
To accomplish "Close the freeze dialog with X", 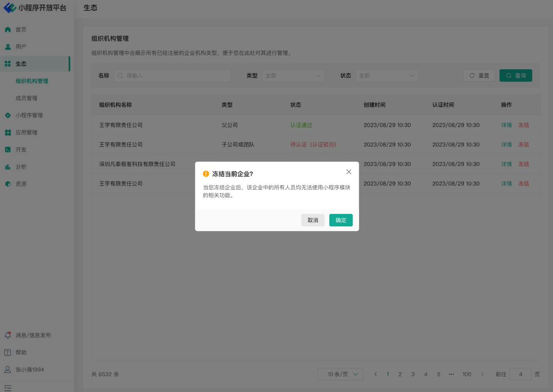I will pos(349,172).
